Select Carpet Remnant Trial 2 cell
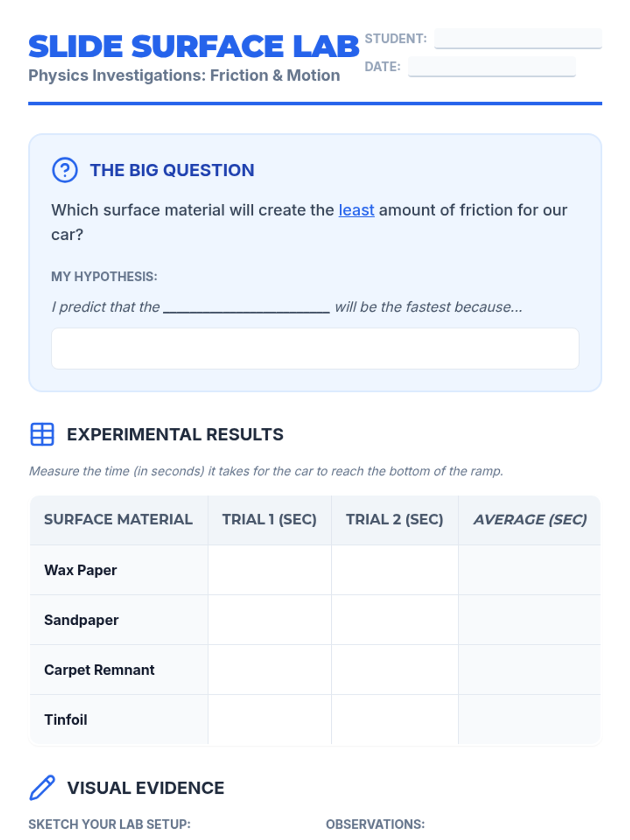This screenshot has width=630, height=840. coord(394,670)
